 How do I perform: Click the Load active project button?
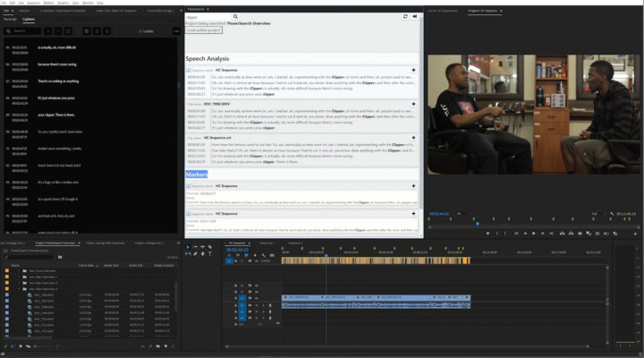tap(204, 30)
